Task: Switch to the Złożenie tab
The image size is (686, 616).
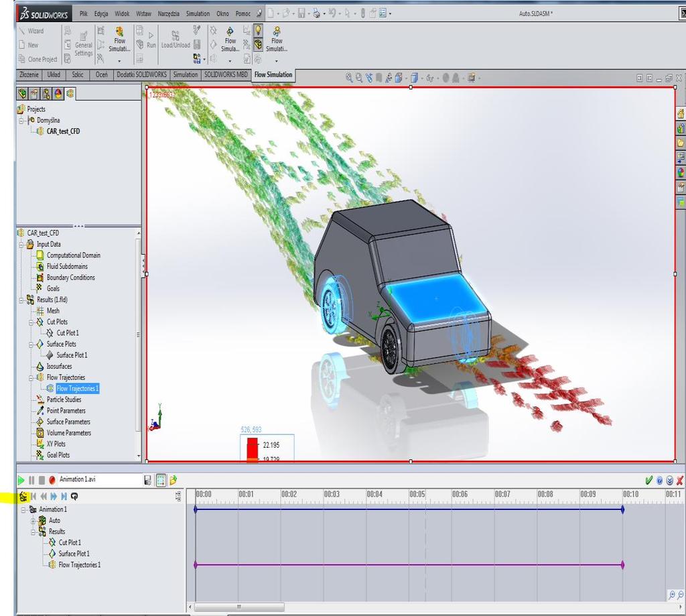Action: (x=29, y=75)
